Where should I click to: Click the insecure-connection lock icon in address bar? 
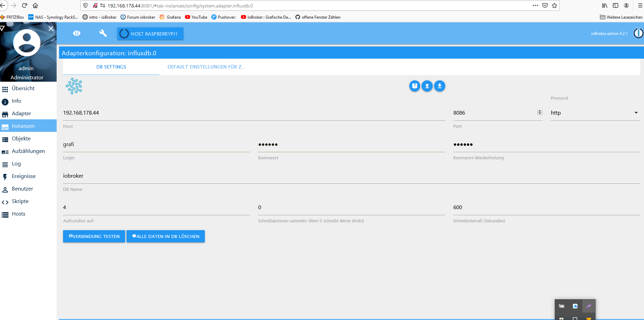(x=95, y=5)
